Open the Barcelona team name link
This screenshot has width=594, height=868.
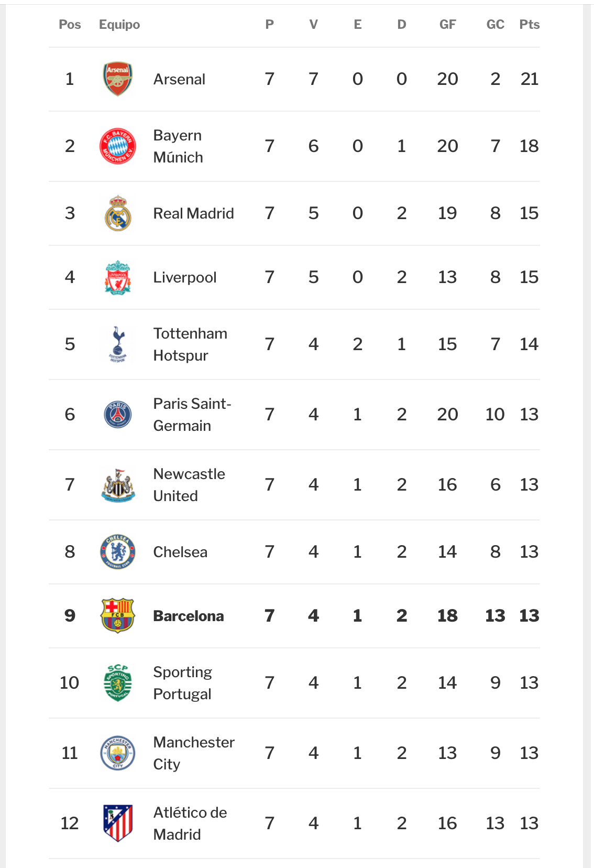[189, 616]
